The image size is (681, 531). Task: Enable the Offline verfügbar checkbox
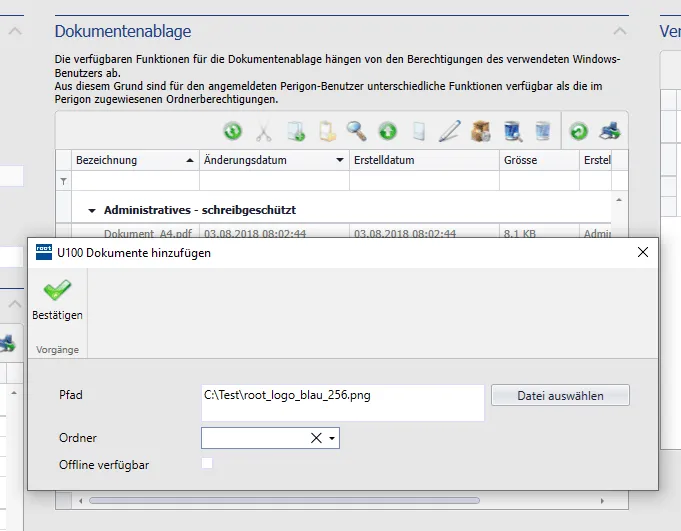coord(207,463)
